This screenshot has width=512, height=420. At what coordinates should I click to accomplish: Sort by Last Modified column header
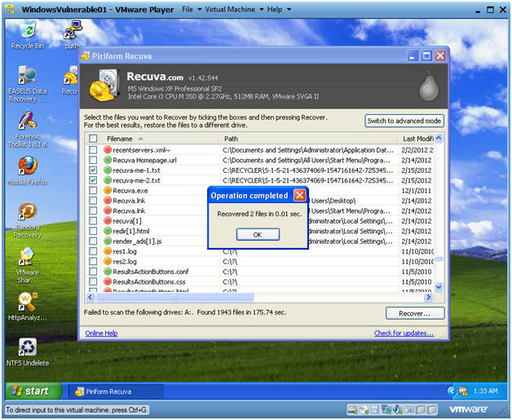417,139
